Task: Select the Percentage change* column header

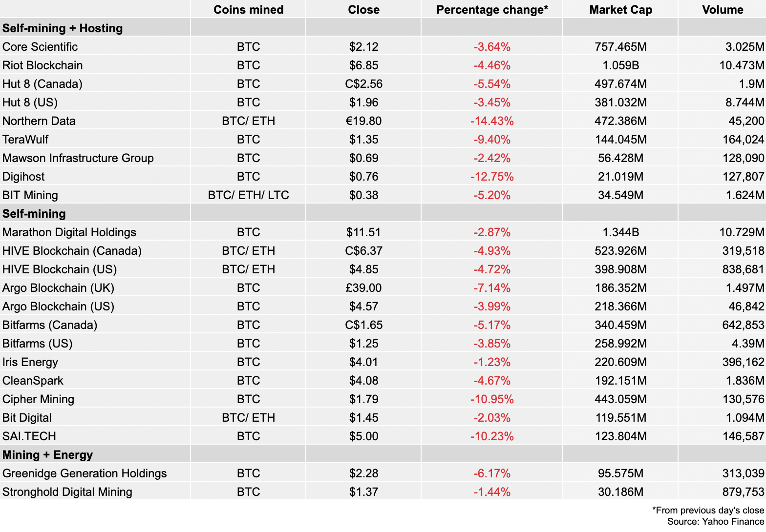Action: (x=492, y=10)
